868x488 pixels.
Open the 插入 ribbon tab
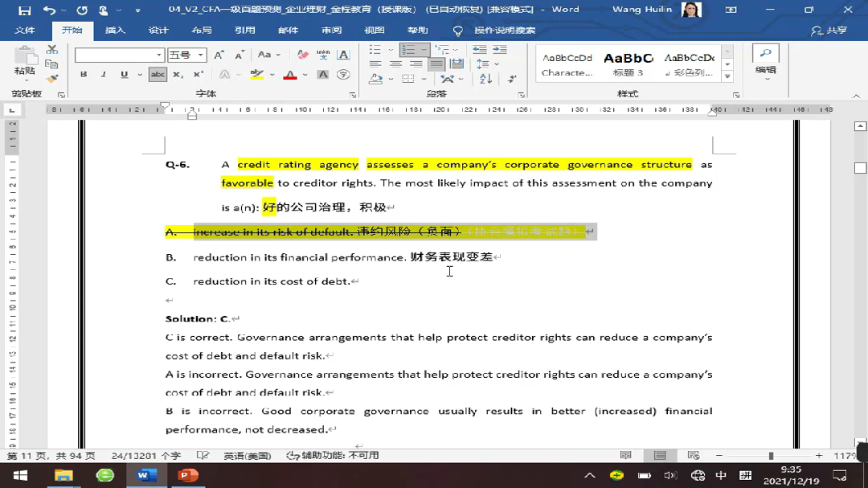[x=116, y=31]
